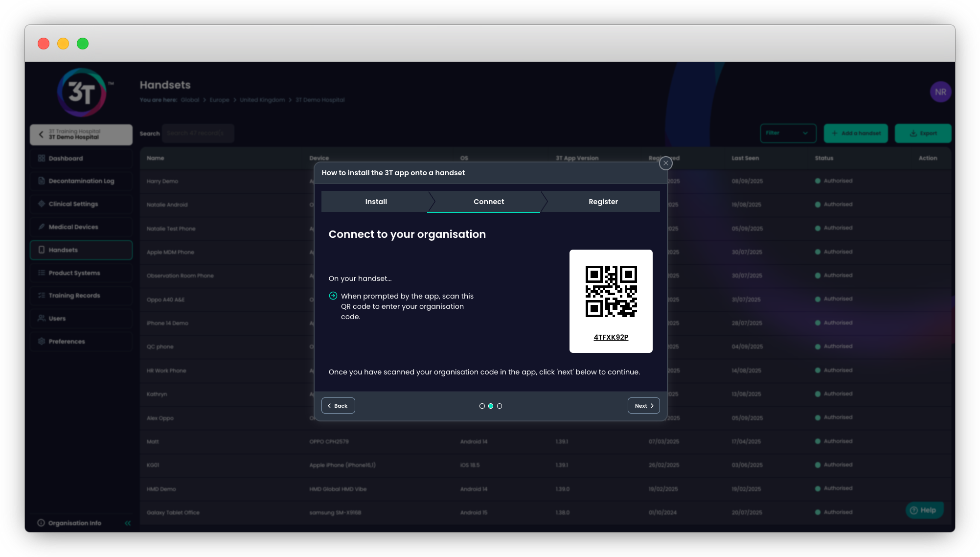Click the Handsets phone icon in sidebar

pos(42,250)
